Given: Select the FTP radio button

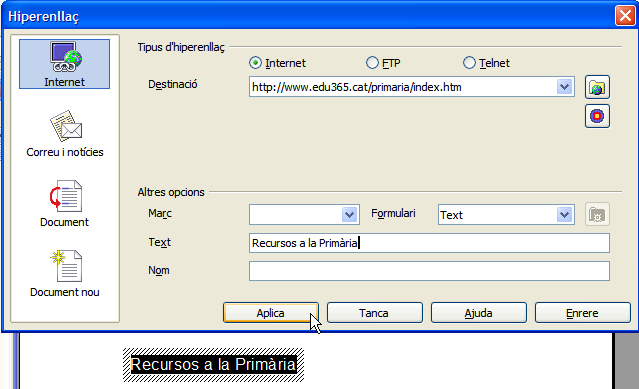Looking at the screenshot, I should pos(372,63).
